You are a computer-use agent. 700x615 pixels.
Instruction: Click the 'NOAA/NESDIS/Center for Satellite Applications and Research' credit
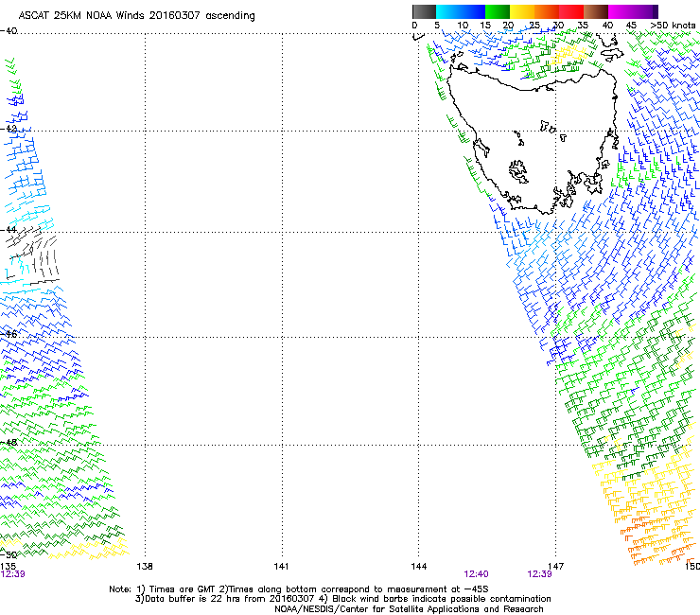tap(409, 609)
